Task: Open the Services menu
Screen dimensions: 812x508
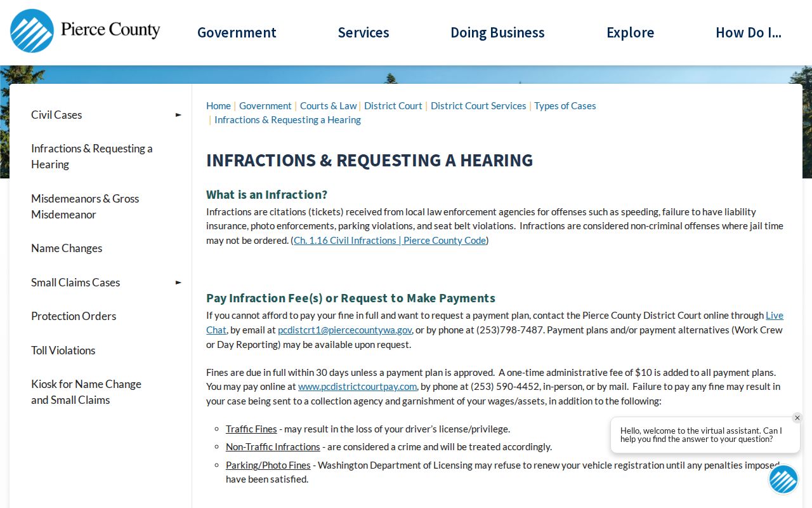Action: pos(363,32)
